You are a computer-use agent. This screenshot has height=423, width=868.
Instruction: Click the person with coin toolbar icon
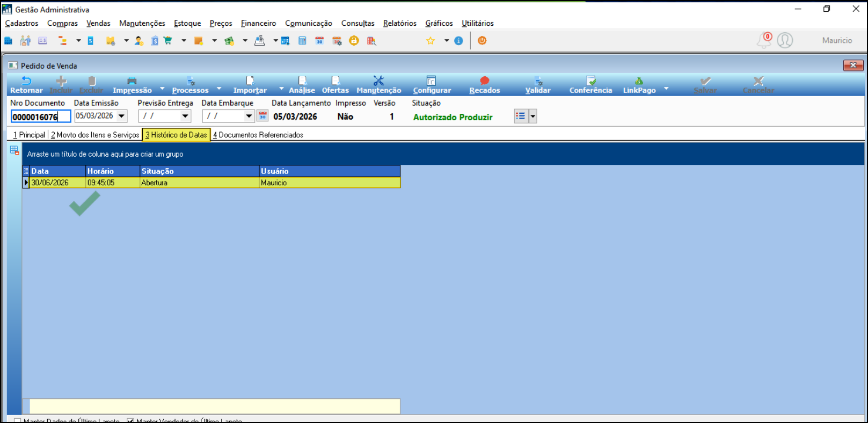139,41
